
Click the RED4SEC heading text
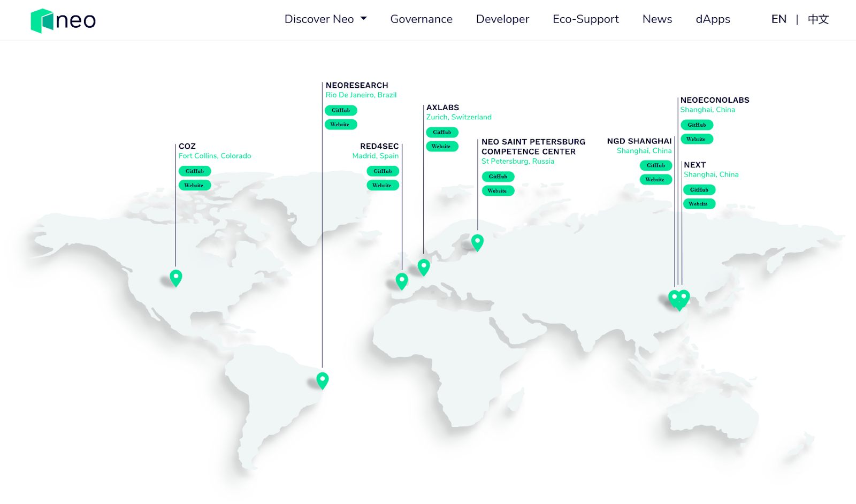pos(379,146)
